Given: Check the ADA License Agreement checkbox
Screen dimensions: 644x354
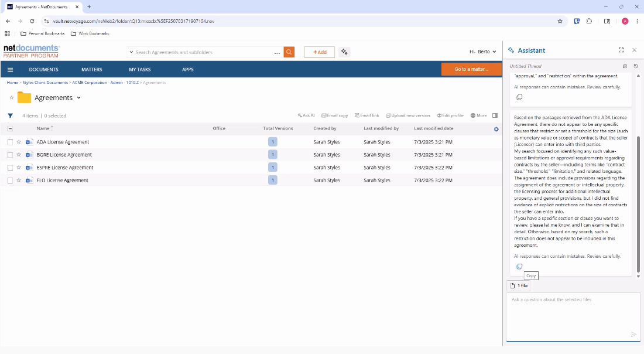Looking at the screenshot, I should coord(11,142).
